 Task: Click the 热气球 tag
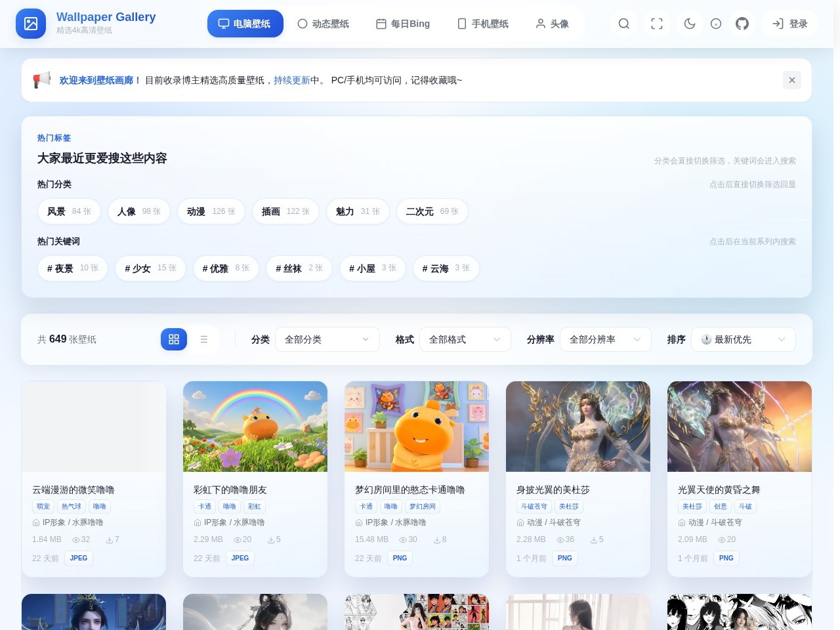point(72,507)
